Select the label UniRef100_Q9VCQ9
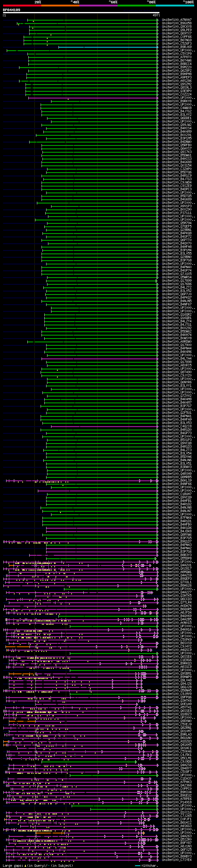The image size is (197, 868). 177,497
